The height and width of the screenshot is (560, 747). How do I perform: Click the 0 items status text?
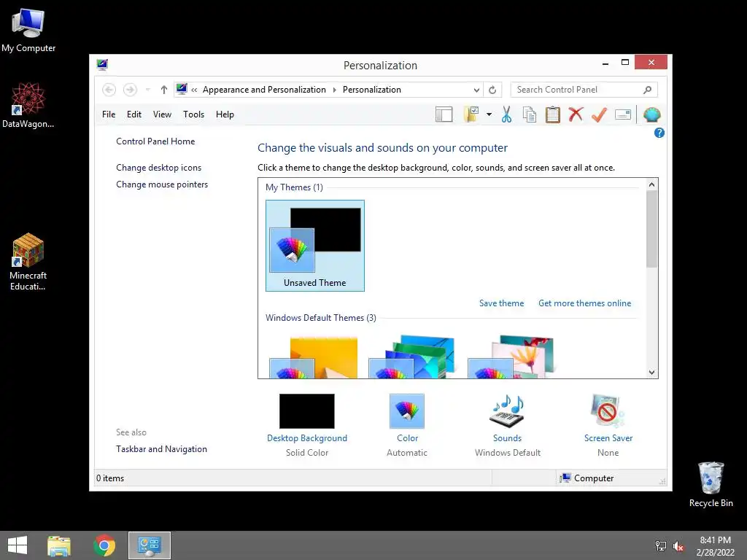(x=110, y=478)
